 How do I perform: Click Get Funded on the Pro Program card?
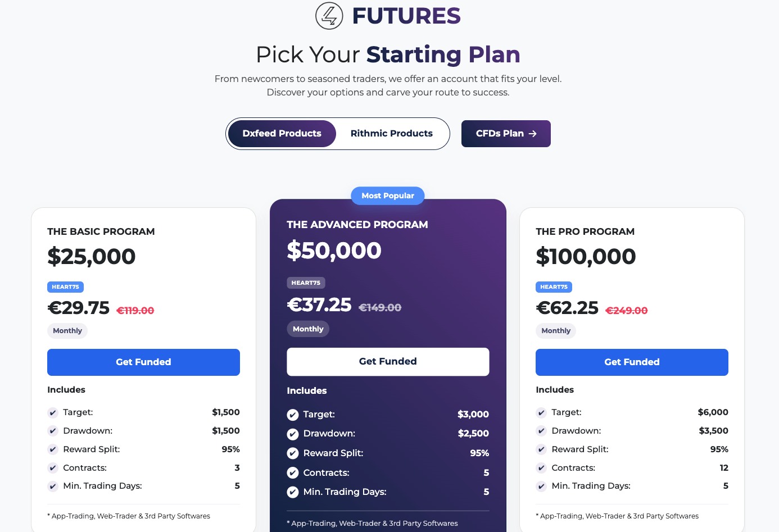[632, 362]
